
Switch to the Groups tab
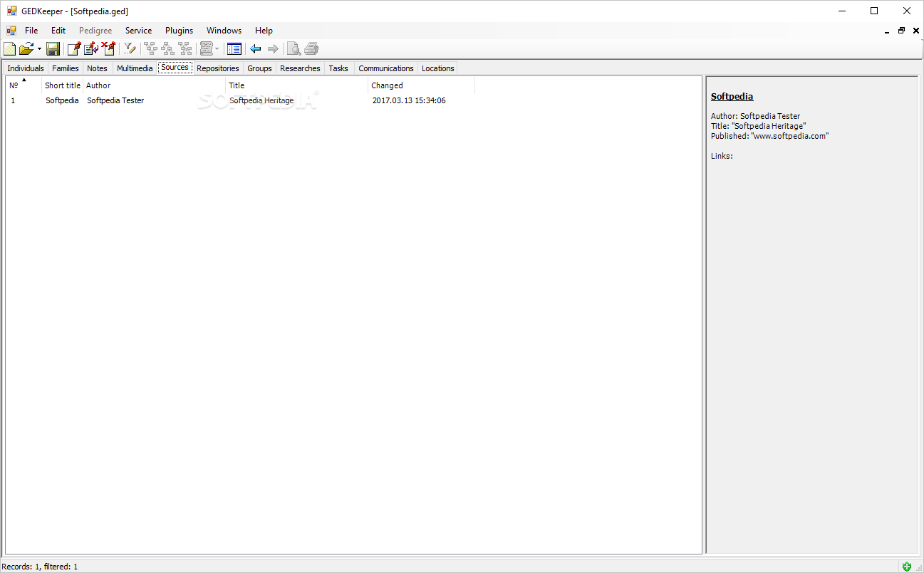pos(259,68)
